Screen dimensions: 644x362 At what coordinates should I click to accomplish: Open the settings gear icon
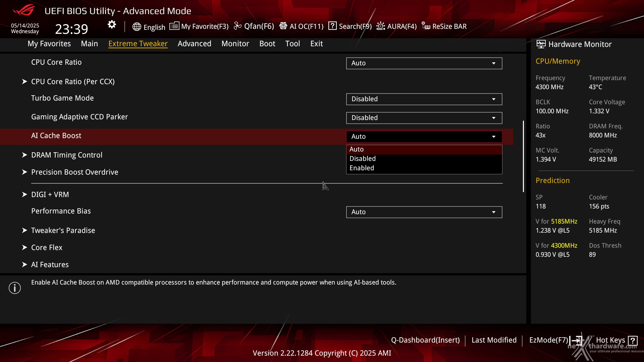pyautogui.click(x=112, y=24)
